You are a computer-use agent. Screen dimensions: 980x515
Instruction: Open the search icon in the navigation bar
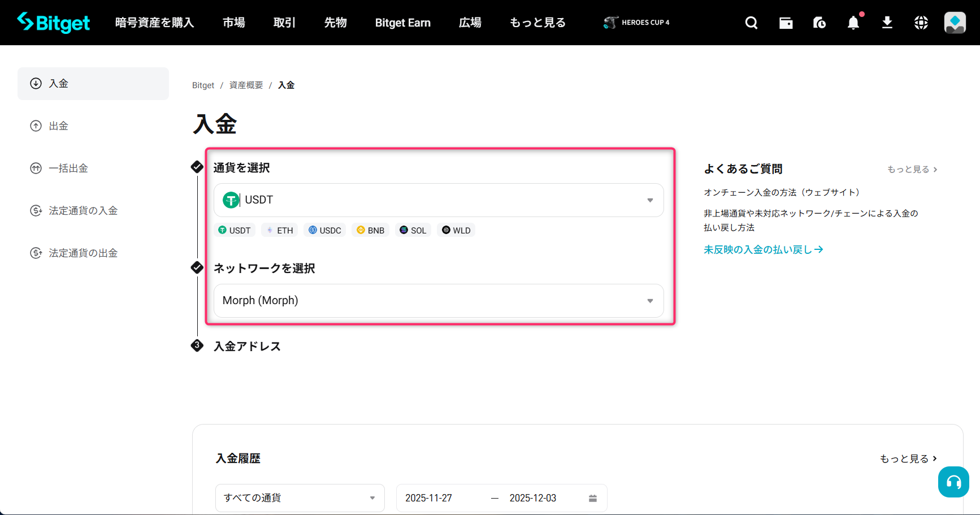752,23
